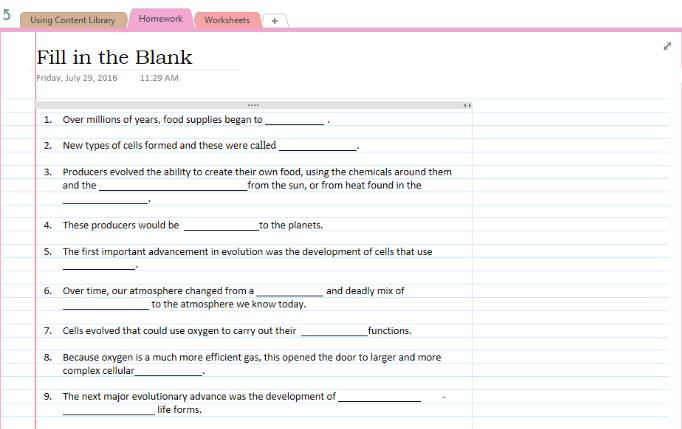The image size is (682, 429).
Task: Click the note container drag handle dots
Action: (x=253, y=105)
